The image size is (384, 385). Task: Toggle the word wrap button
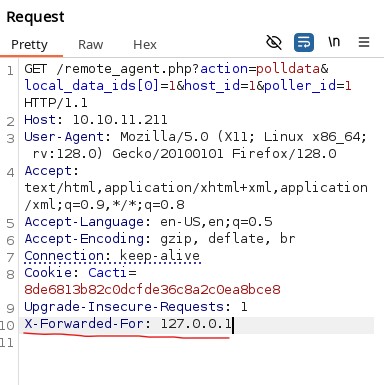tap(304, 42)
